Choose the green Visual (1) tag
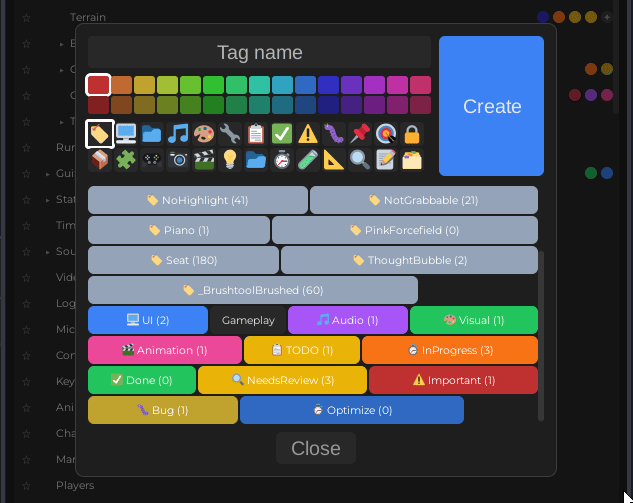 pyautogui.click(x=474, y=320)
